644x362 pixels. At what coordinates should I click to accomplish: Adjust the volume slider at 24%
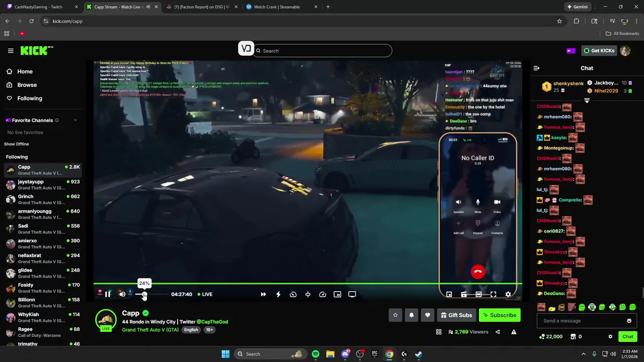(144, 294)
